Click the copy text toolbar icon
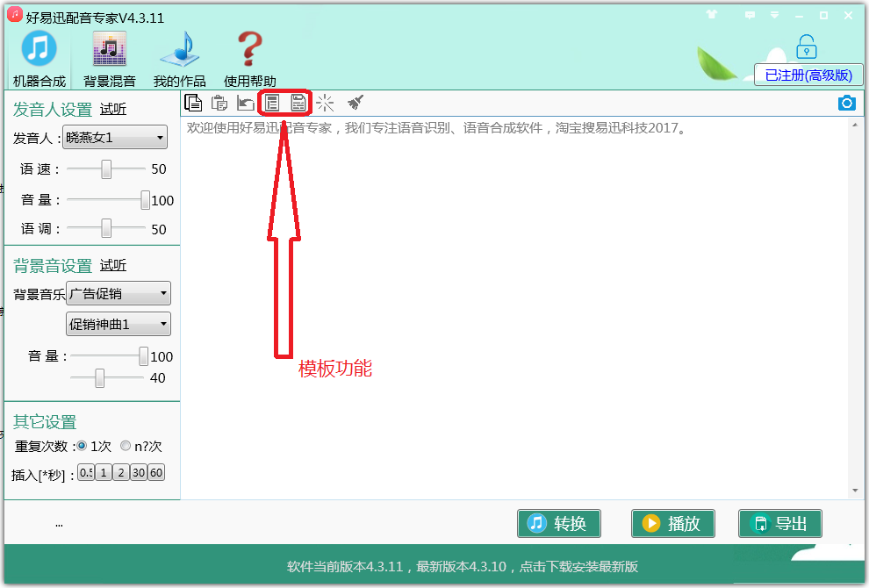 click(193, 103)
